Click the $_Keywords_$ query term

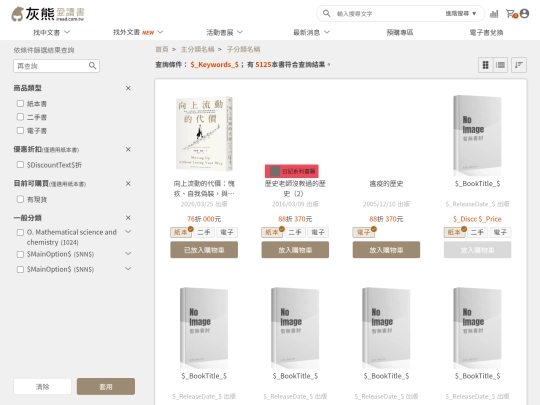(x=214, y=64)
